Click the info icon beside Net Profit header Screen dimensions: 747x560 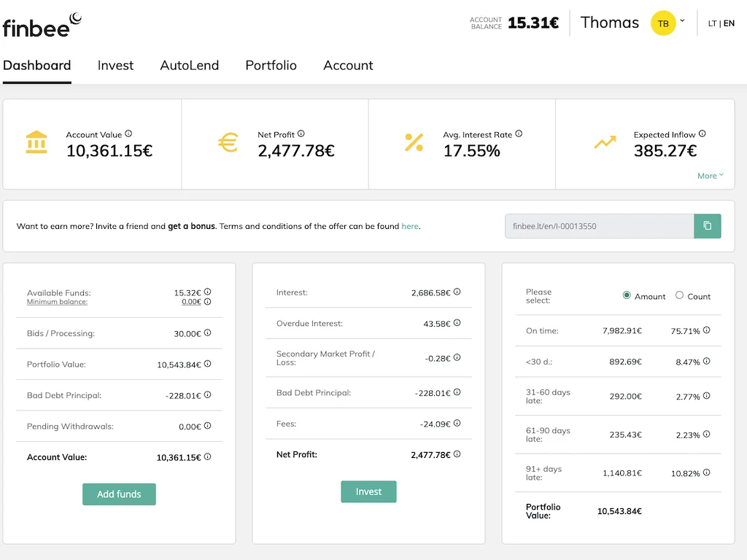(301, 134)
